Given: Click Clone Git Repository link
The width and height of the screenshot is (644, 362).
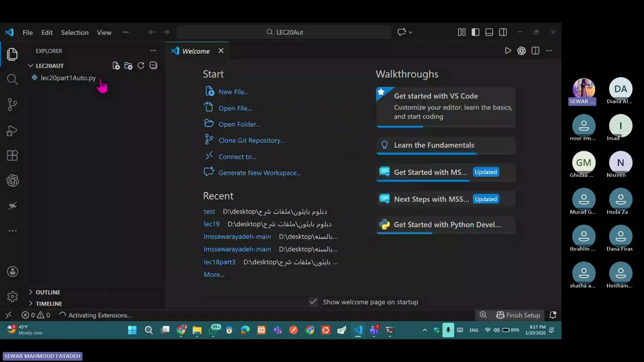Looking at the screenshot, I should tap(252, 140).
